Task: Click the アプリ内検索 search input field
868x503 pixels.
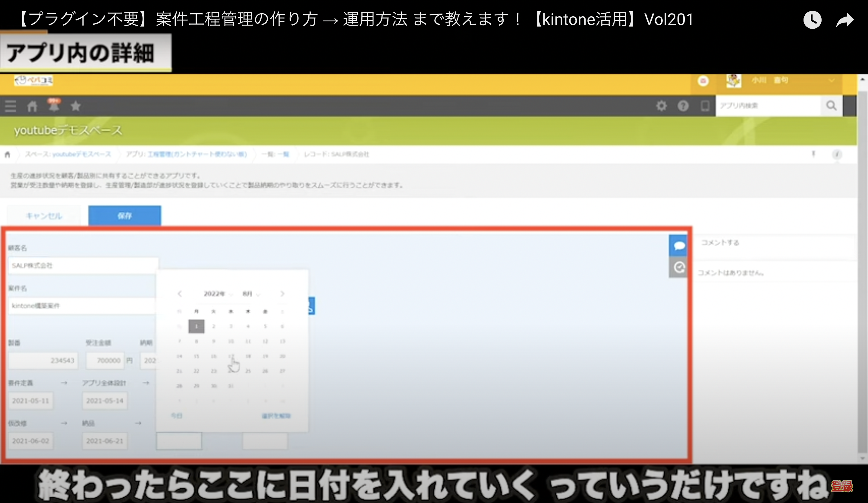Action: [768, 106]
